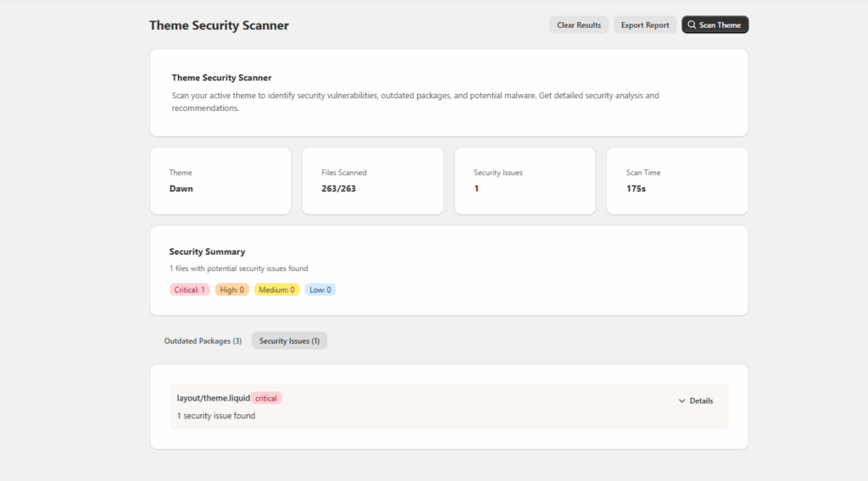Image resolution: width=868 pixels, height=481 pixels.
Task: Click the Clear Results button
Action: 579,25
